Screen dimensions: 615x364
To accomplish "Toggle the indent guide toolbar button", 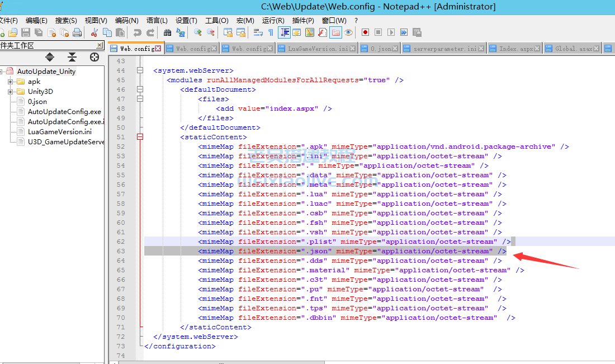I will 284,32.
